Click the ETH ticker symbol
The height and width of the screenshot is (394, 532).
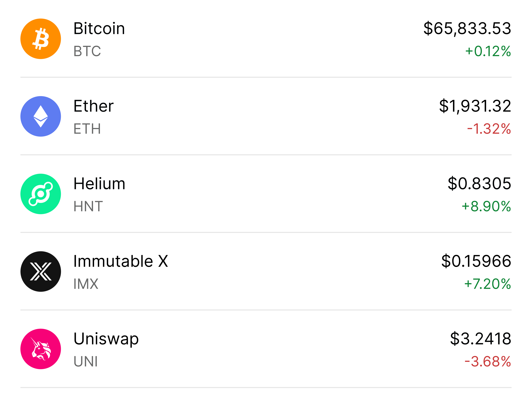[x=87, y=129]
